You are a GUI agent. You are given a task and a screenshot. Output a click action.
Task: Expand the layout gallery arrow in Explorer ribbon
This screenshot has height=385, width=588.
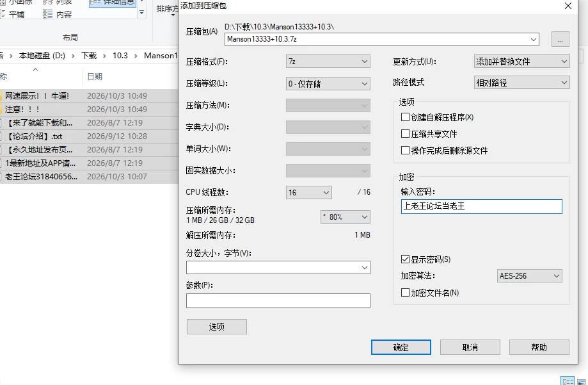click(x=142, y=13)
